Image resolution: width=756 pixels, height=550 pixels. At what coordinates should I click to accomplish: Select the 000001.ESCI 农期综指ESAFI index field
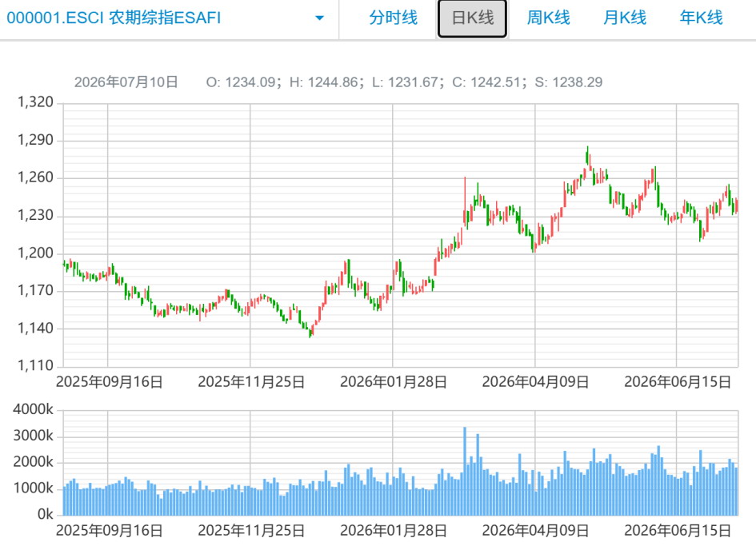click(x=170, y=18)
